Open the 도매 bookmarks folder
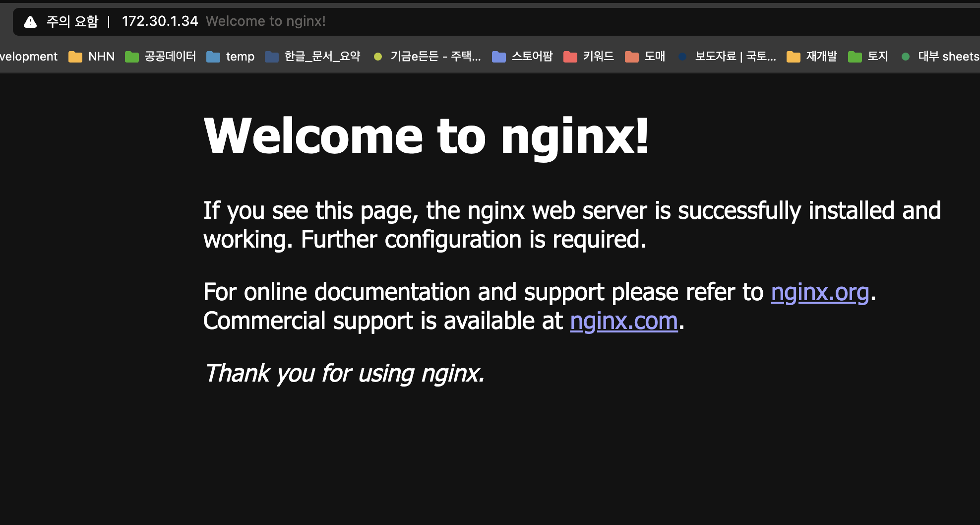 coord(645,57)
